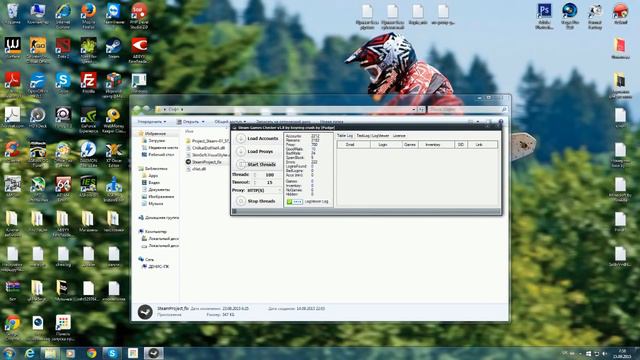Open the ABBYY FineReader desktop shortcut
The height and width of the screenshot is (360, 640).
(x=139, y=50)
